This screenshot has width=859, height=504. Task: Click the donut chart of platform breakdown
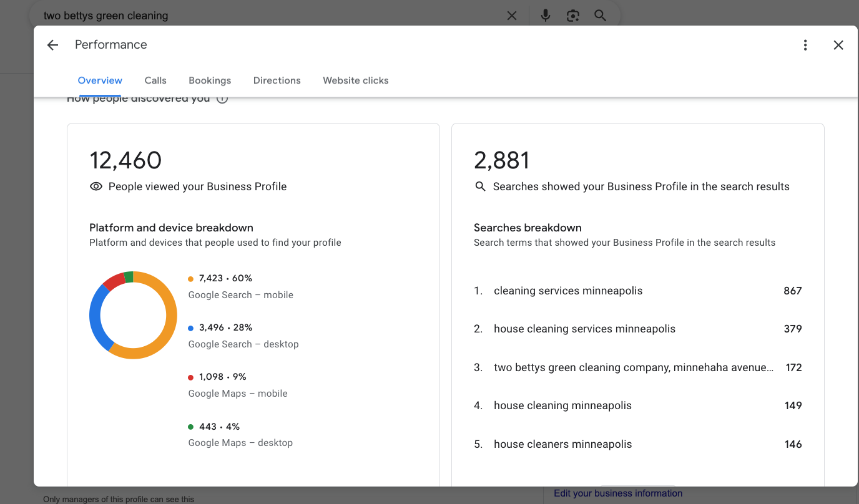[133, 315]
